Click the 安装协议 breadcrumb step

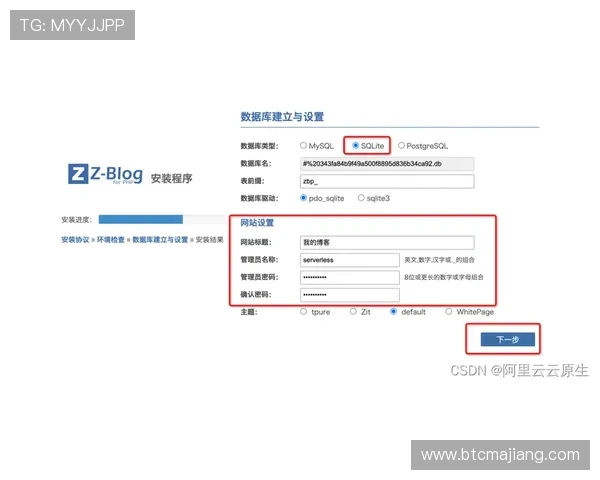tap(75, 240)
